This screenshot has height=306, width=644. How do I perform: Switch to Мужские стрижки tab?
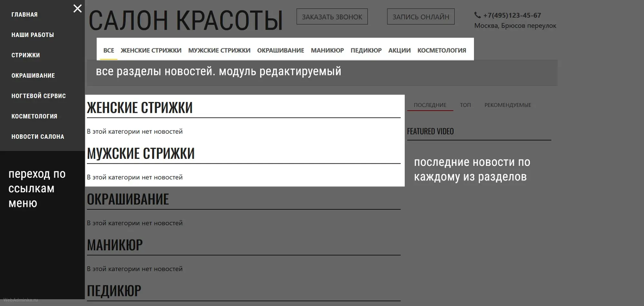tap(219, 50)
